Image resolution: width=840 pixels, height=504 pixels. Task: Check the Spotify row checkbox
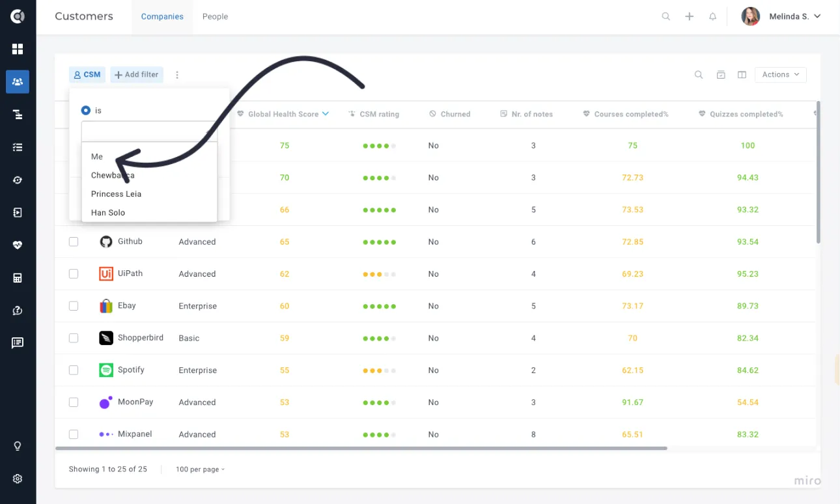coord(74,370)
